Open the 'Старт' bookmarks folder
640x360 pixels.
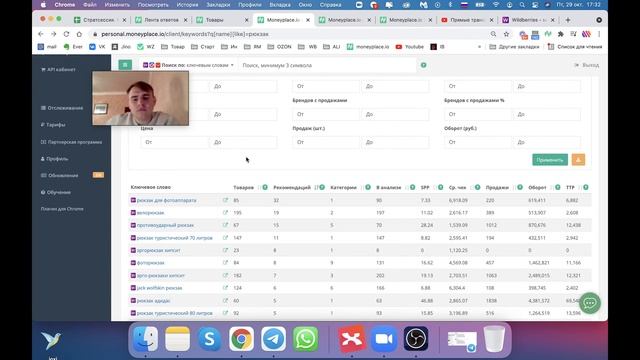pos(203,47)
